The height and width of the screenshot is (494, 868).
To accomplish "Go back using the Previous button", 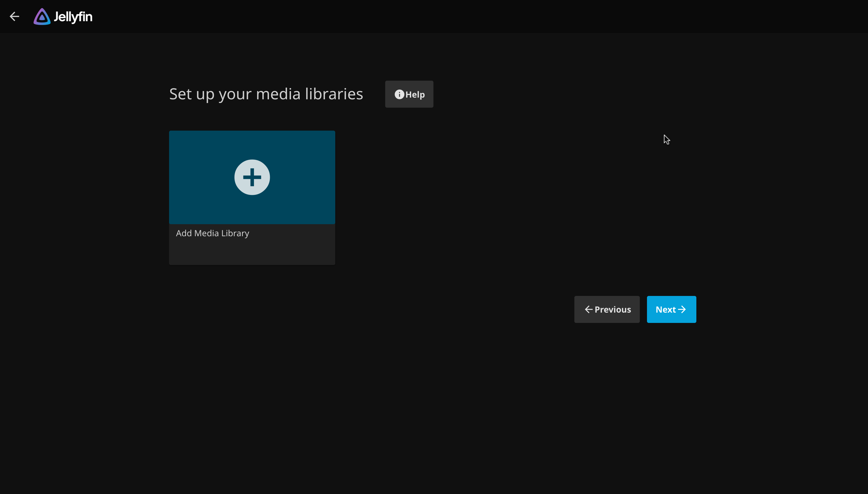I will click(x=607, y=309).
